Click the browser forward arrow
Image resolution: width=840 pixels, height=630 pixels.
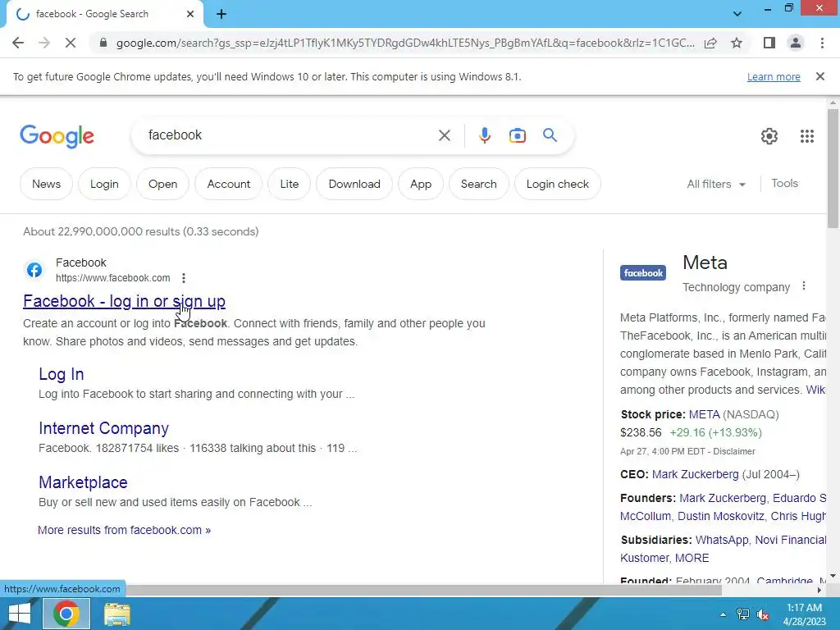tap(44, 43)
